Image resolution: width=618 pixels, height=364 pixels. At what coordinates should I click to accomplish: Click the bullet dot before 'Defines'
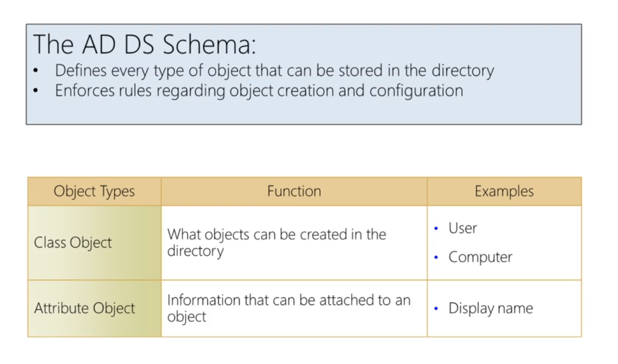36,71
